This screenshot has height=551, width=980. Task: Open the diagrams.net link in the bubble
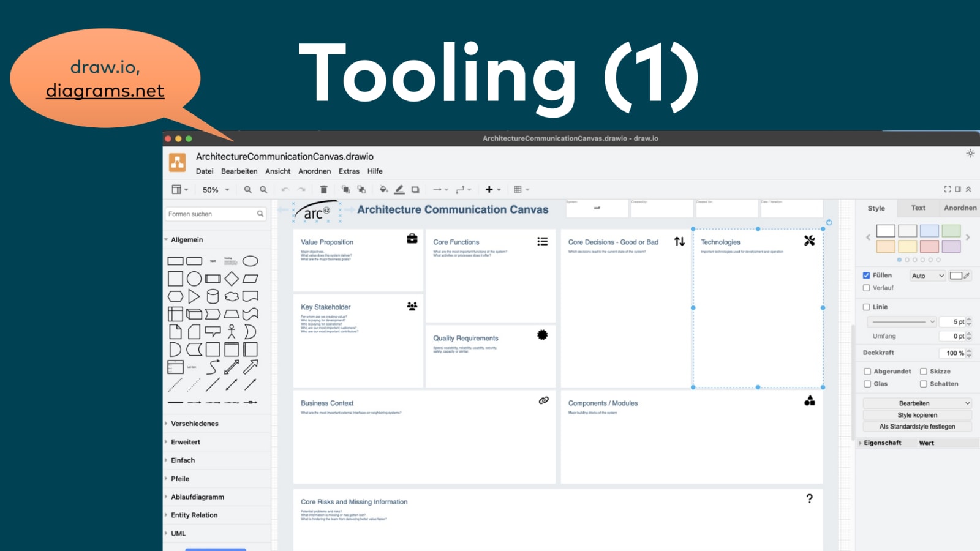click(105, 91)
